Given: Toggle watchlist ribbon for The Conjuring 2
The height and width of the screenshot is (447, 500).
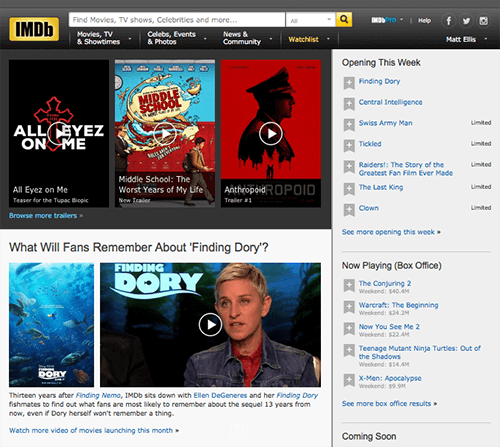Looking at the screenshot, I should 349,286.
